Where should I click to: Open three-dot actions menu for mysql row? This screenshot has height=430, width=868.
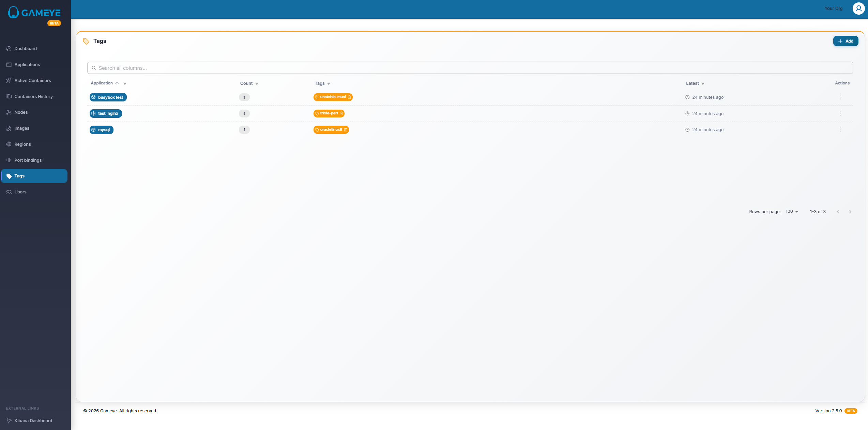point(840,130)
